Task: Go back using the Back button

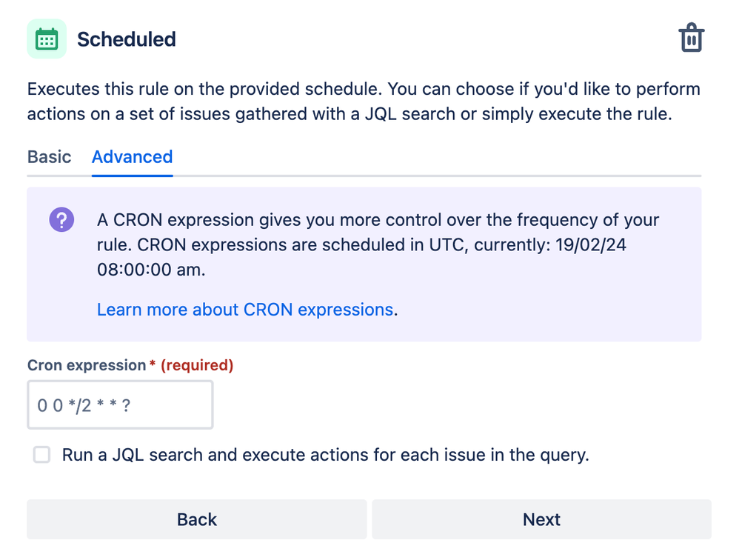Action: tap(196, 519)
